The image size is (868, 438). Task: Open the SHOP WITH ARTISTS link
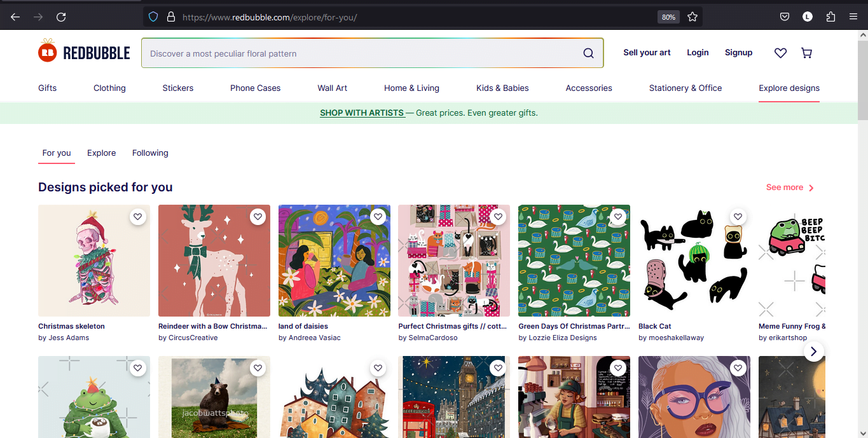[x=362, y=113]
